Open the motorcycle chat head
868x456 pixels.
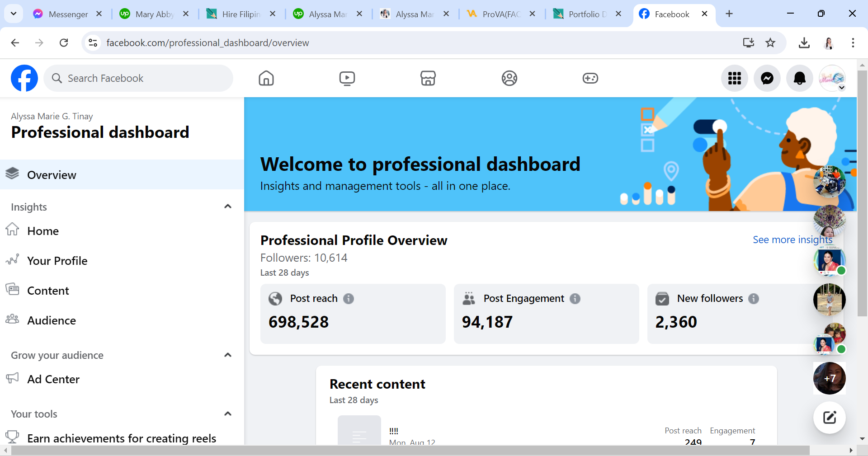click(830, 182)
